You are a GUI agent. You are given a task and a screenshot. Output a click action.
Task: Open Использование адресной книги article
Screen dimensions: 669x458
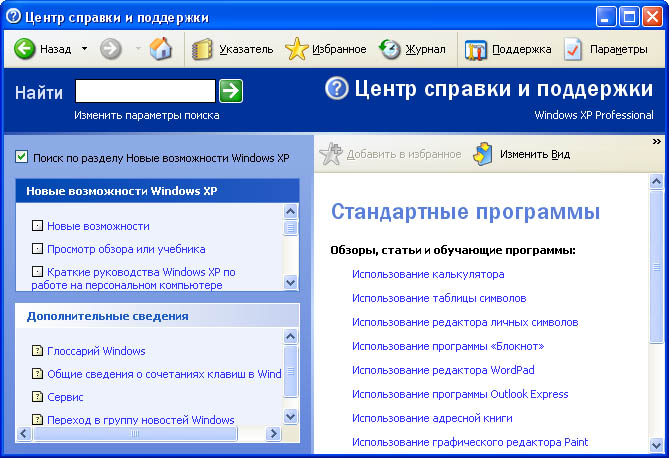(x=432, y=418)
